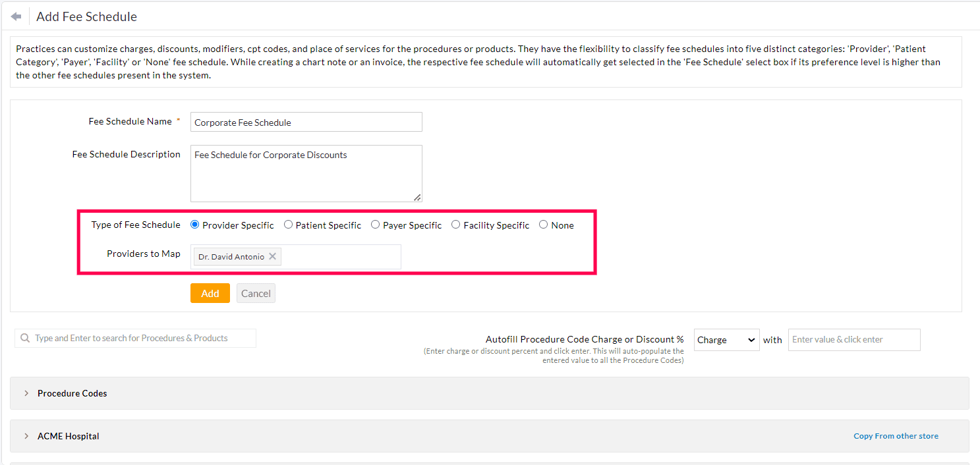This screenshot has height=465, width=980.
Task: Open the Charge dropdown
Action: click(x=726, y=339)
